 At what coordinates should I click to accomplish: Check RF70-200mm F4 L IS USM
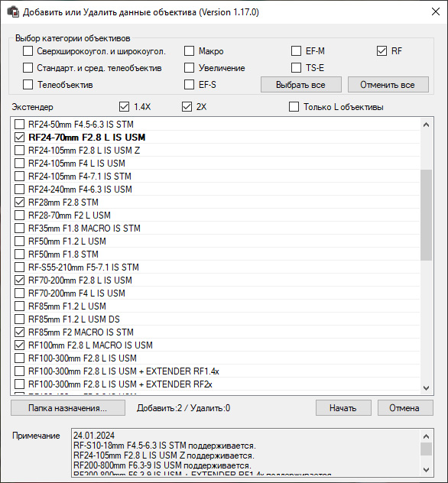click(19, 293)
